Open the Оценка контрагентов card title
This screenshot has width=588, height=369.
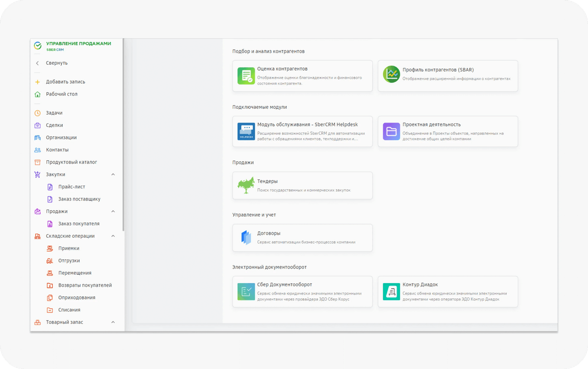pos(282,69)
